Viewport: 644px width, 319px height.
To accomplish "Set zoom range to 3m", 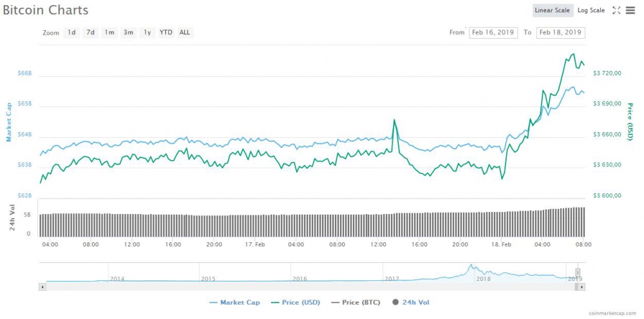I will (x=128, y=32).
